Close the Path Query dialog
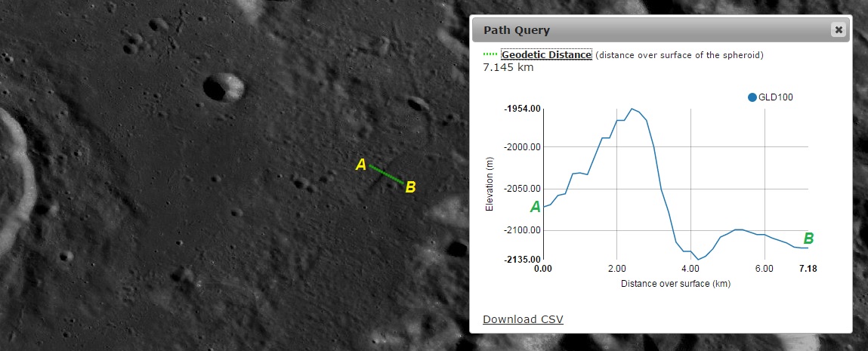Image resolution: width=868 pixels, height=351 pixels. 839,30
